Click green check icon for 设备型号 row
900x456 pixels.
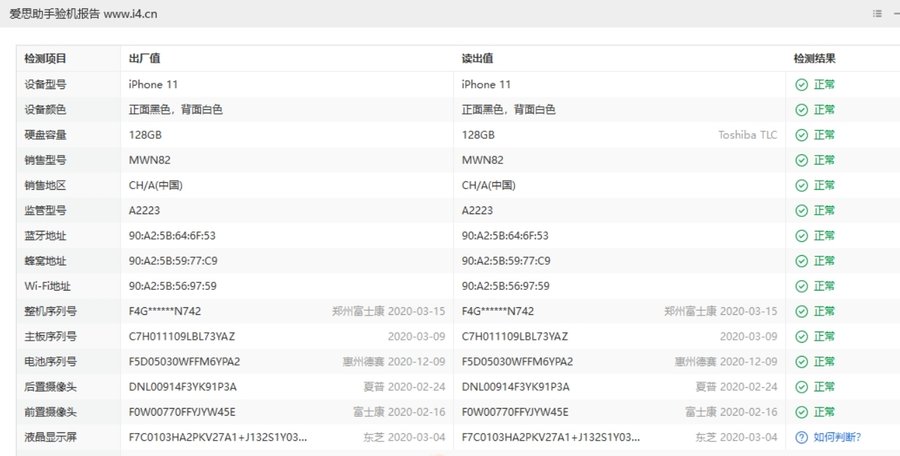[x=801, y=85]
